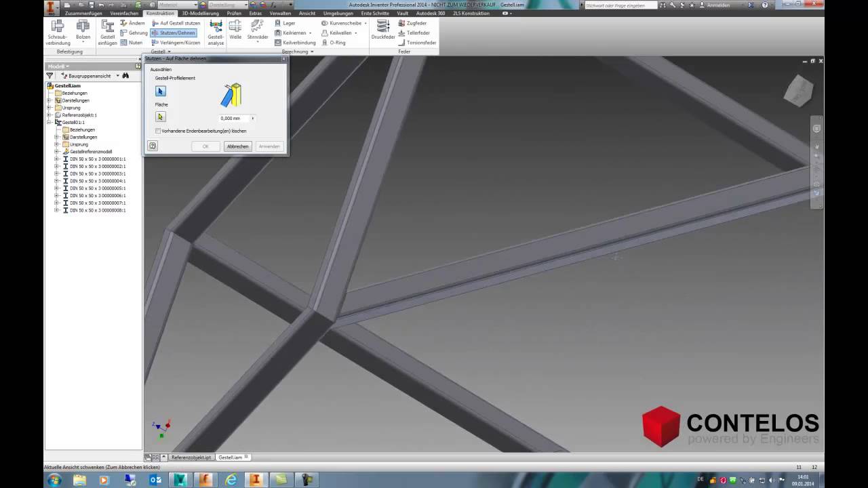
Task: Switch to the Zusammenfügen ribbon tab
Action: (83, 13)
